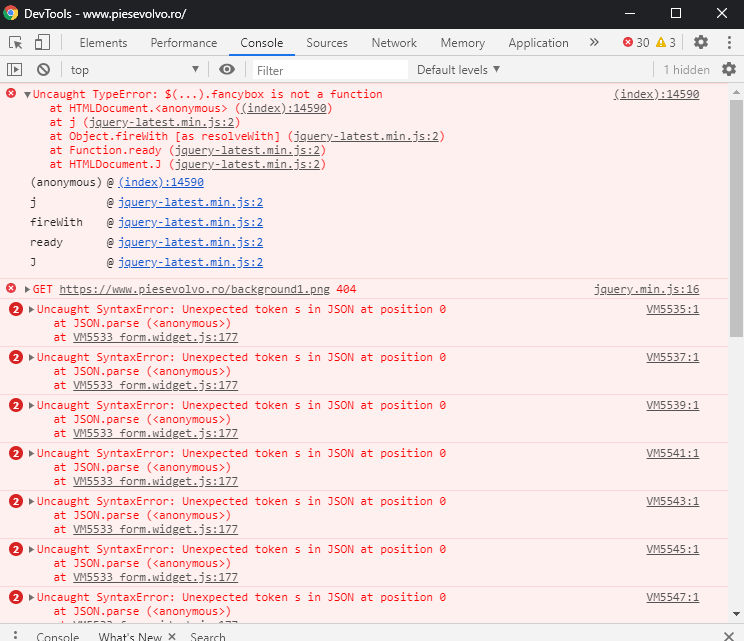Collapse the fancybox TypeError stack trace
This screenshot has height=641, width=744.
tap(27, 95)
